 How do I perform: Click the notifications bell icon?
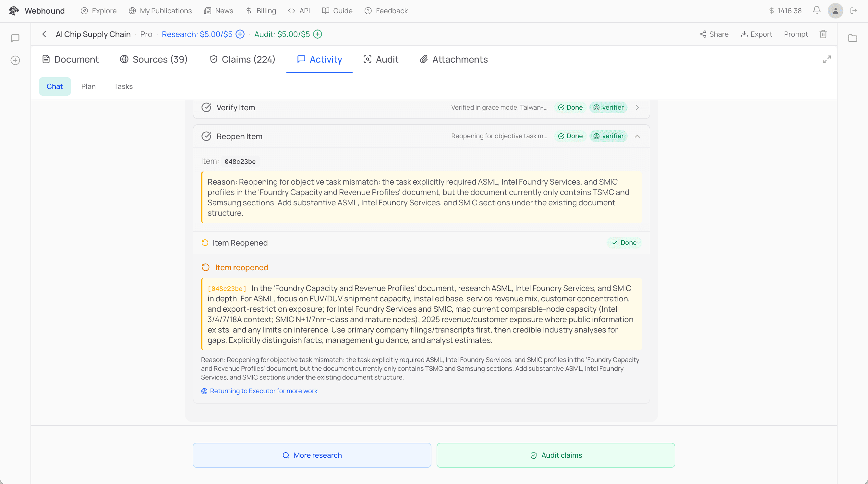click(x=816, y=10)
